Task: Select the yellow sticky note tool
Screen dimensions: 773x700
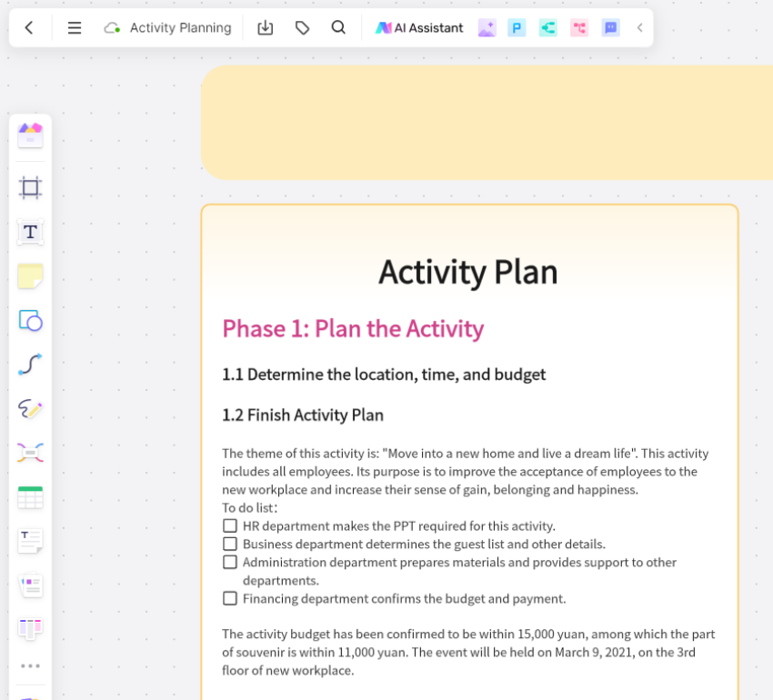Action: [x=31, y=276]
